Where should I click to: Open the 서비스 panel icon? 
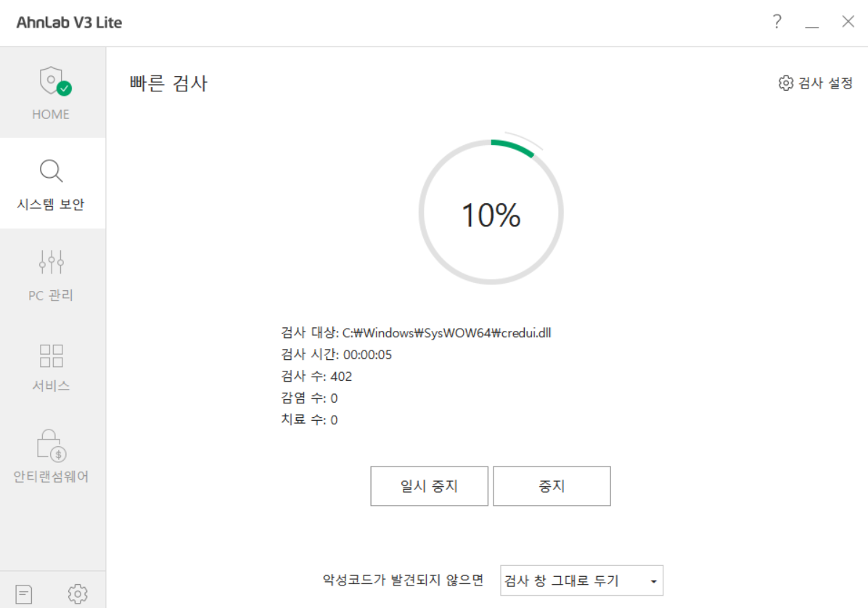(51, 355)
